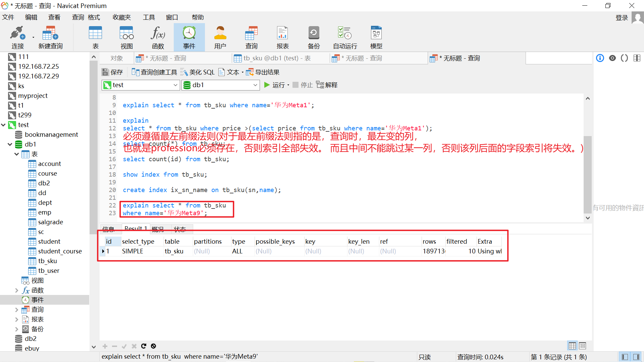Select the tb_user table in tree
This screenshot has height=362, width=644.
49,270
